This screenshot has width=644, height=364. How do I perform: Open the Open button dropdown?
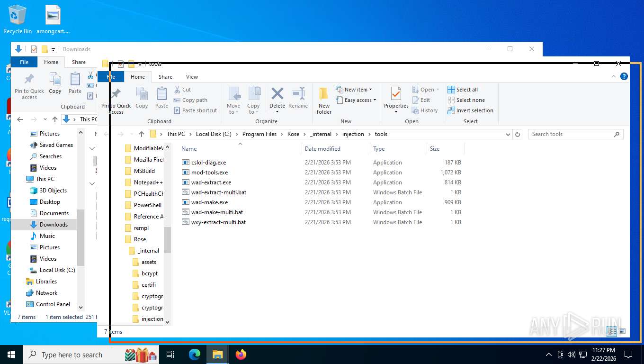[426, 90]
